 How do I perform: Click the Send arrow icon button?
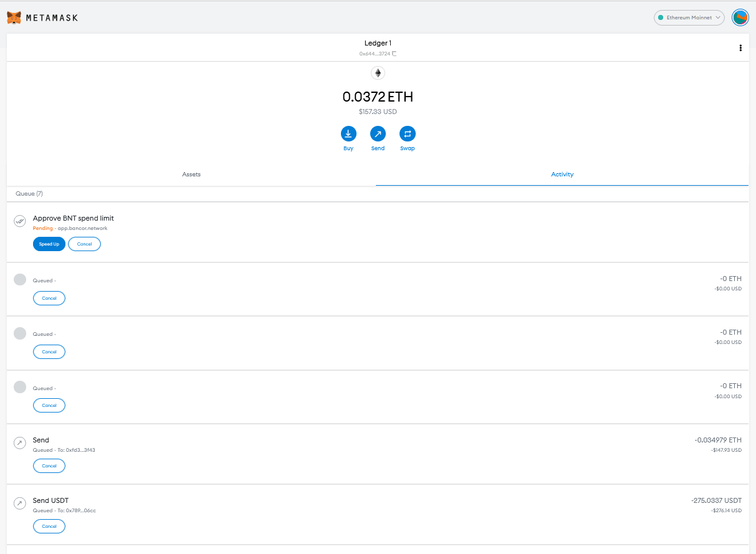click(378, 133)
